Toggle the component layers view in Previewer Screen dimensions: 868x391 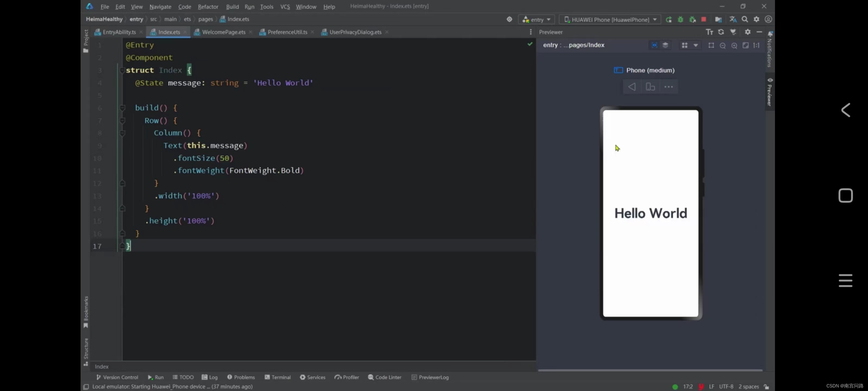pyautogui.click(x=665, y=45)
